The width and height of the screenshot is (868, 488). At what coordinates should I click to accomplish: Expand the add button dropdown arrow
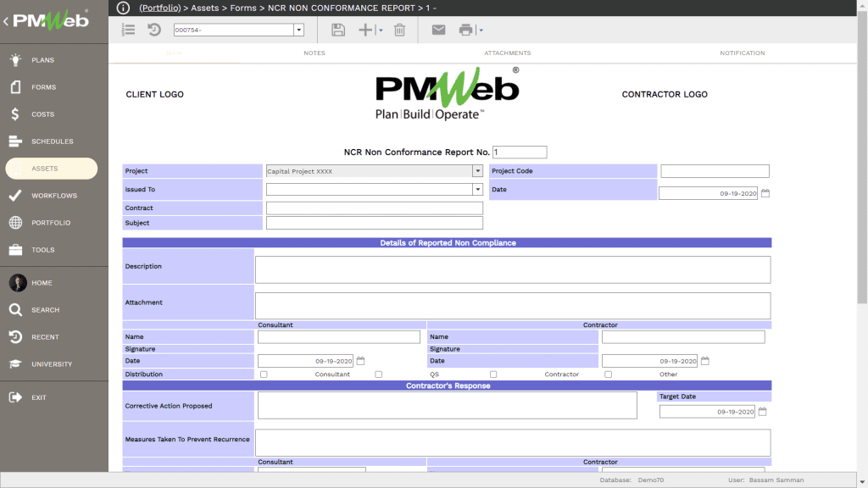pos(381,30)
